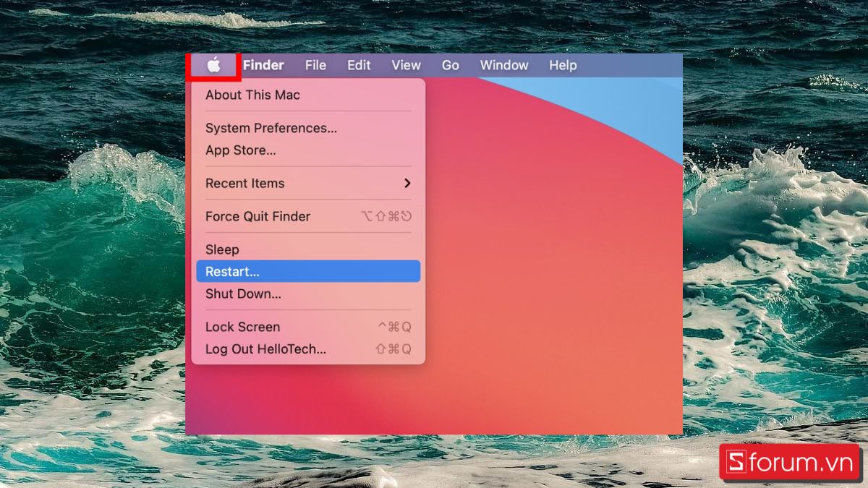Open System Preferences from the Apple menu

[x=271, y=128]
